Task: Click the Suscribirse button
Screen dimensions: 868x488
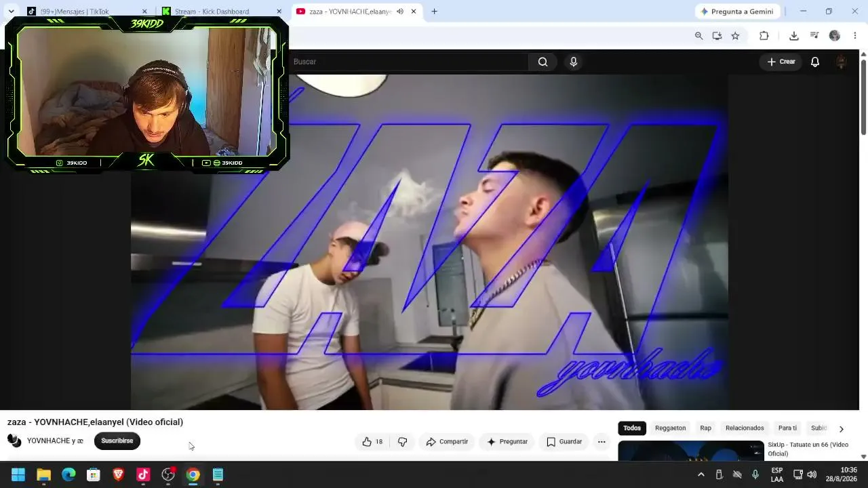Action: tap(117, 441)
